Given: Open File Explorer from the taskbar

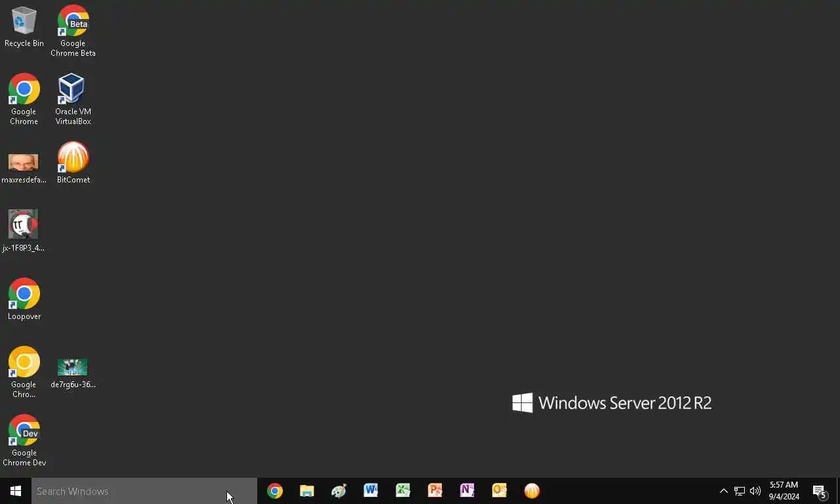Looking at the screenshot, I should pos(307,491).
